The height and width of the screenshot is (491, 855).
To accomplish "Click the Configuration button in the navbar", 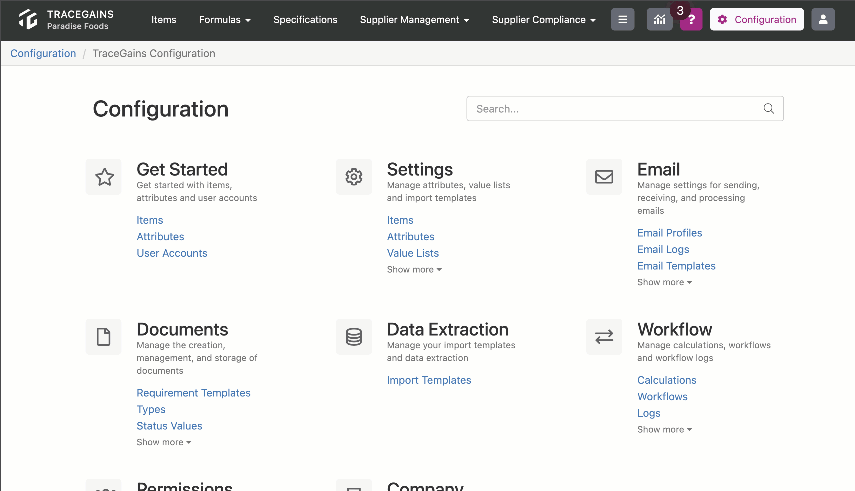I will (757, 20).
